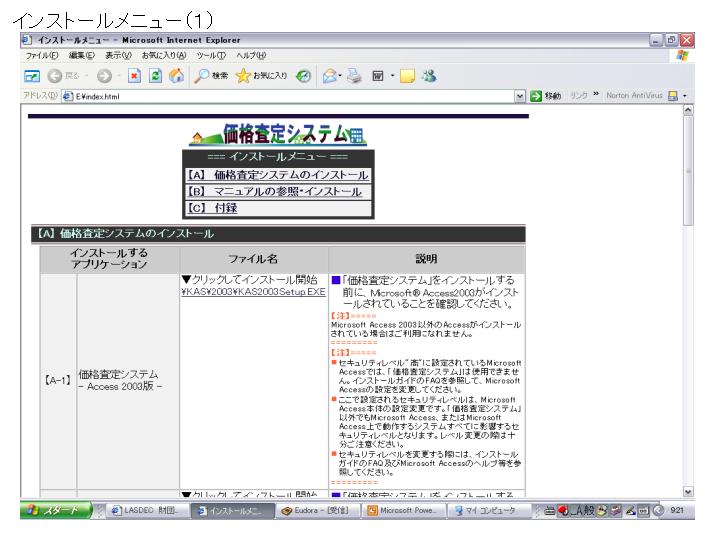This screenshot has height=540, width=720.
Task: Open Norton AntiVirus dropdown arrow
Action: (x=685, y=96)
